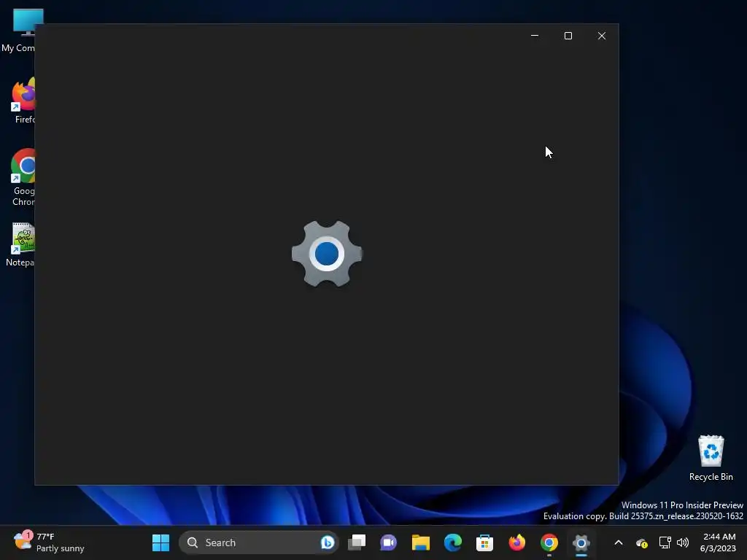Screen dimensions: 747x560
Task: Maximize the Settings window
Action: (x=568, y=36)
